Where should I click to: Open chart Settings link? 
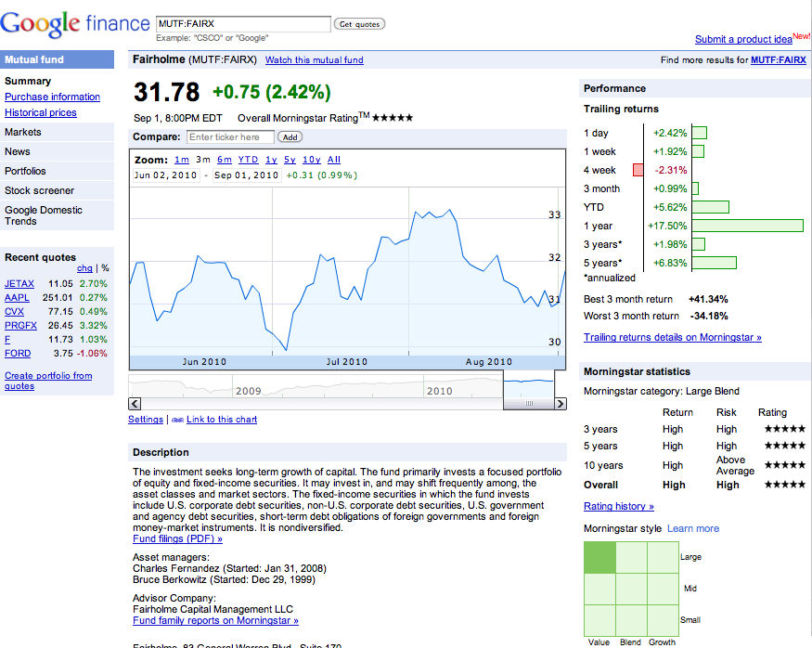click(x=146, y=420)
